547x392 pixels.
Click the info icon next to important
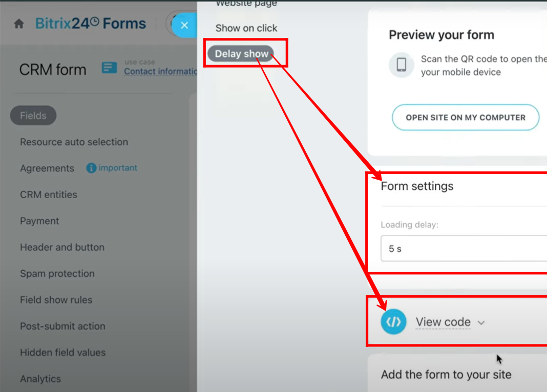pos(91,168)
